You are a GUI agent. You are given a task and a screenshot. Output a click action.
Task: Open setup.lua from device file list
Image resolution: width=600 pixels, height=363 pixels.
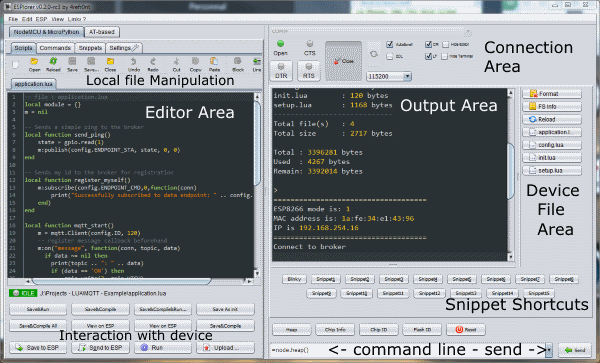coord(552,171)
